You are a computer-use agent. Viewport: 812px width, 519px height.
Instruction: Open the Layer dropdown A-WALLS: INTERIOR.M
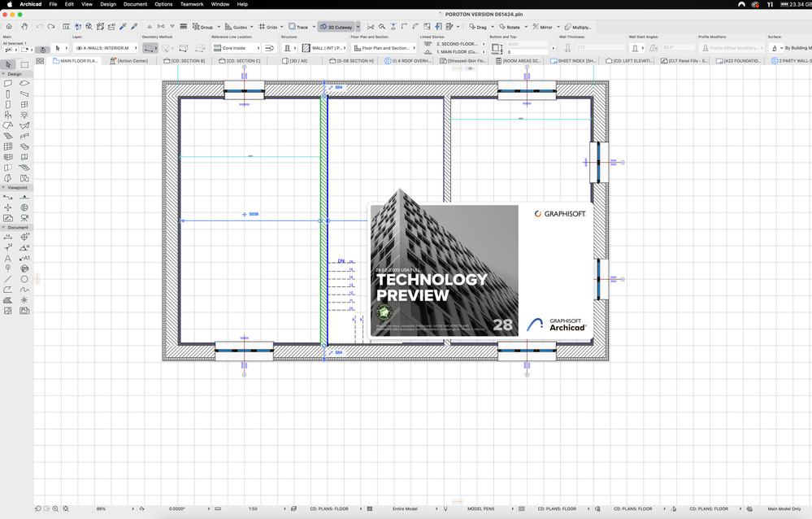click(x=106, y=48)
